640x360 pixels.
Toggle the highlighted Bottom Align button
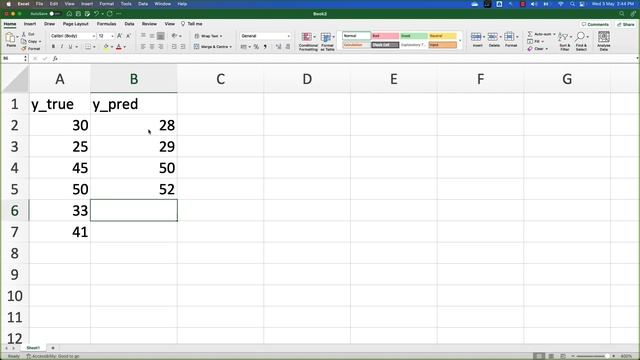(161, 36)
